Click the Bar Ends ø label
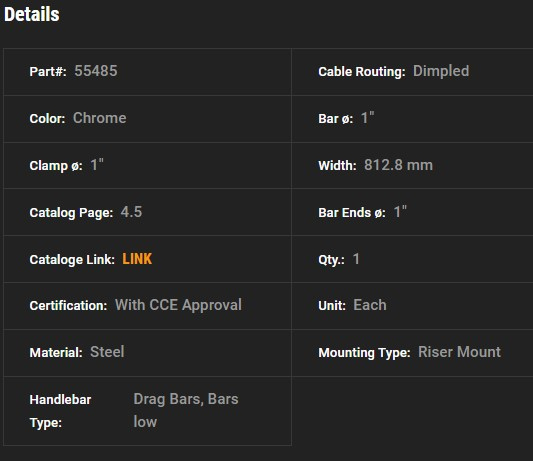Viewport: 533px width, 461px height. pyautogui.click(x=352, y=213)
